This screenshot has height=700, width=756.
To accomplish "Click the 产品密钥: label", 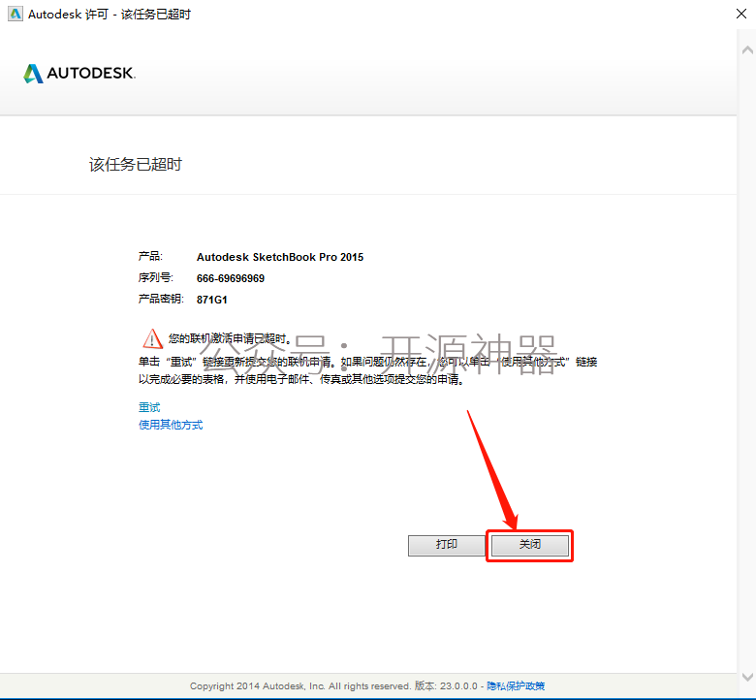I will (161, 299).
